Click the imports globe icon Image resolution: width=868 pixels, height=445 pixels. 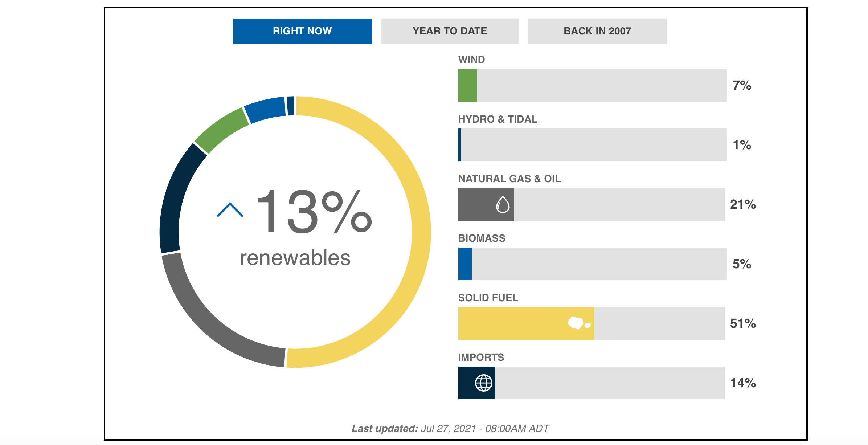click(484, 383)
